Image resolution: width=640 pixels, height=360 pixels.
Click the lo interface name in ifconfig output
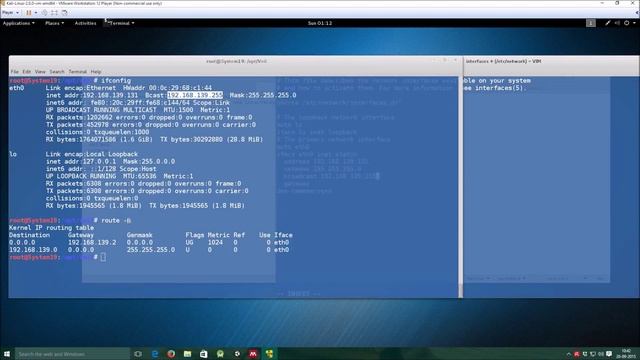tap(13, 154)
